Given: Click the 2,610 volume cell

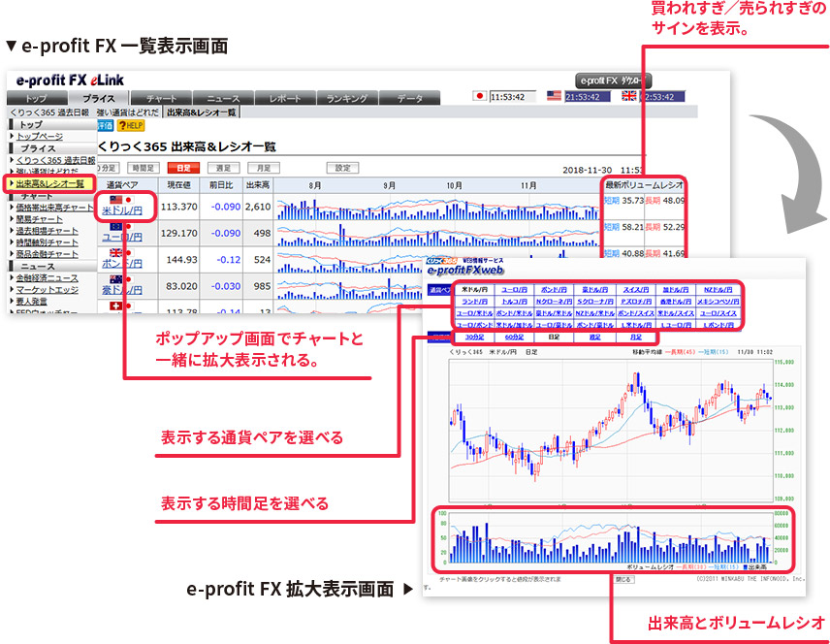Looking at the screenshot, I should click(x=258, y=207).
